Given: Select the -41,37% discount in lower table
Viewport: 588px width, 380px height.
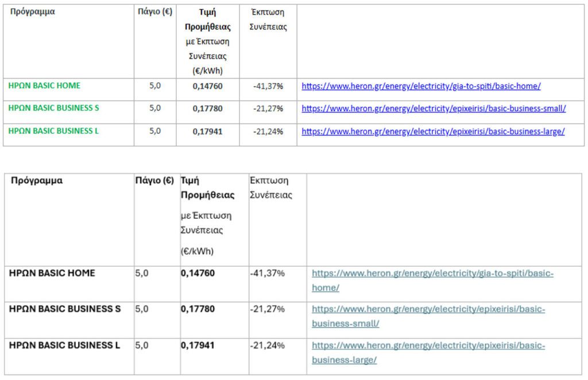Looking at the screenshot, I should pos(268,273).
